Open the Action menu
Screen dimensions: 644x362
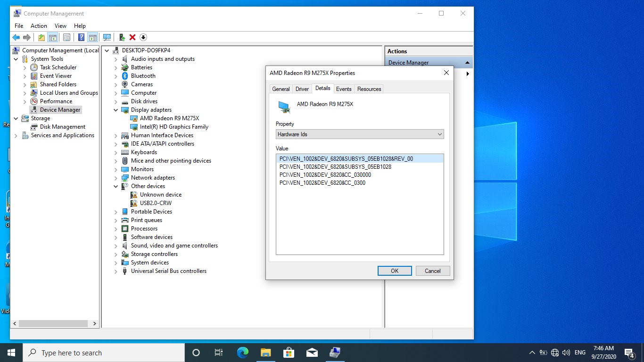39,26
